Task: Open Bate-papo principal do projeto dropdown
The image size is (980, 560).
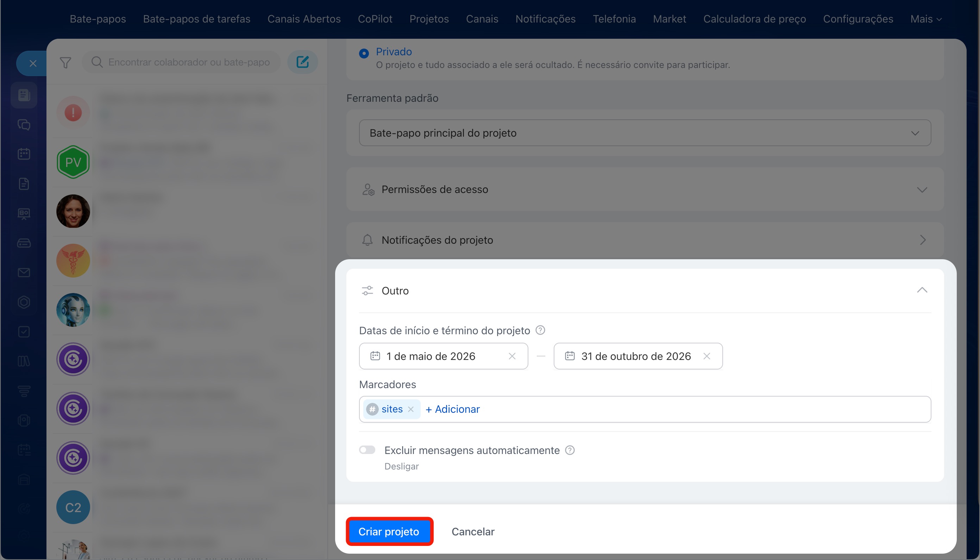Action: 645,133
